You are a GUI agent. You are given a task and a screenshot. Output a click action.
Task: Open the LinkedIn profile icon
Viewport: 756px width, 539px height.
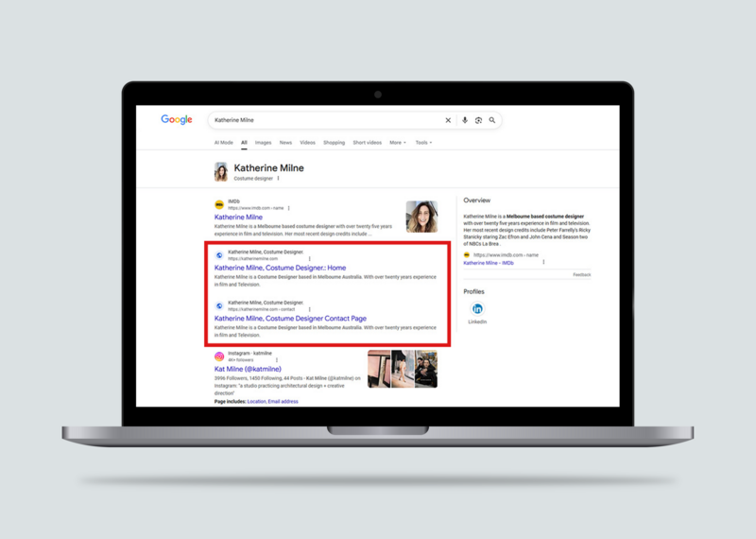(x=477, y=309)
